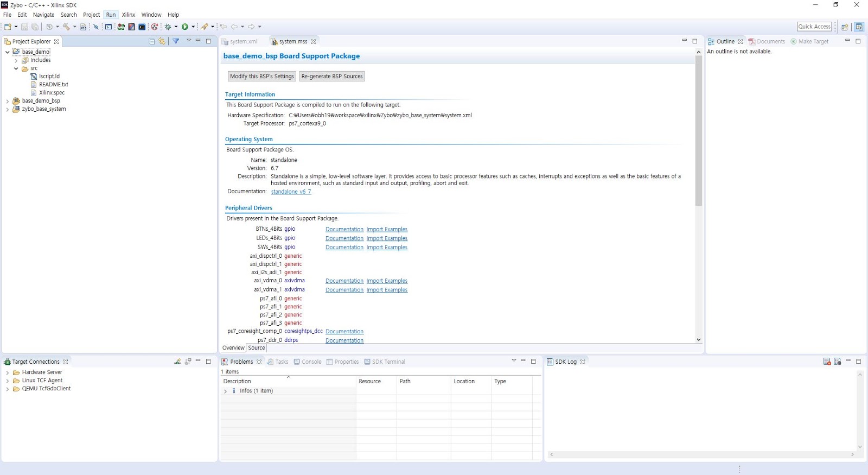This screenshot has width=868, height=475.
Task: Click the Back navigation arrow icon
Action: 234,27
